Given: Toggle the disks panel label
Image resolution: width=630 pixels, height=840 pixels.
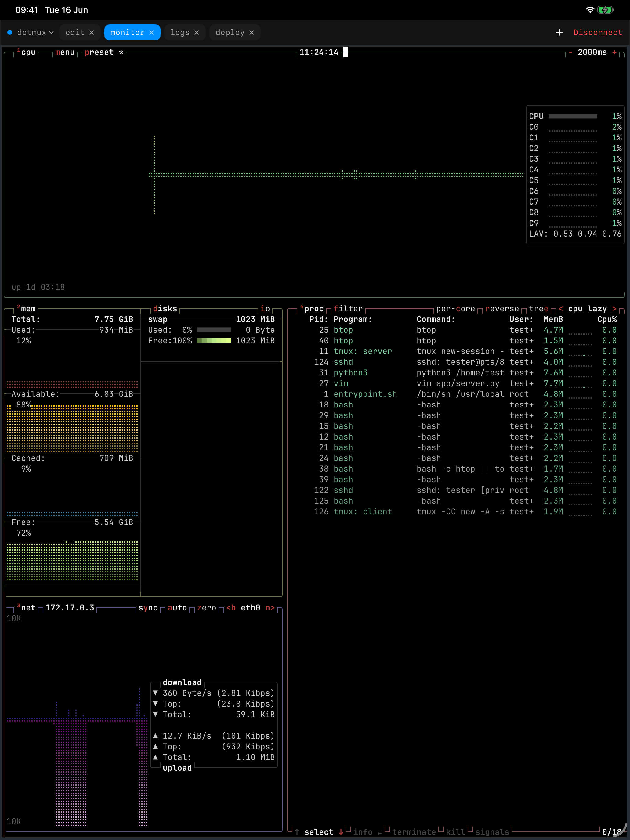Looking at the screenshot, I should (165, 309).
